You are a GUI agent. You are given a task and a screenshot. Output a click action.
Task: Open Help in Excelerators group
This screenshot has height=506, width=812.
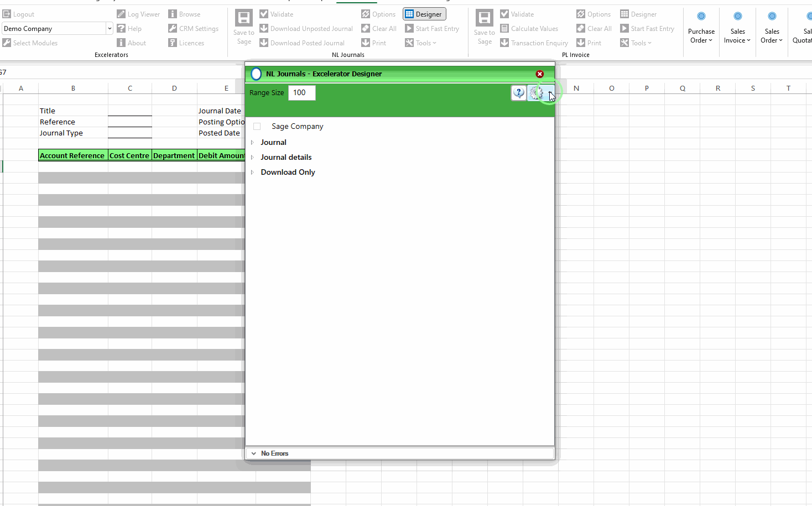coord(129,29)
